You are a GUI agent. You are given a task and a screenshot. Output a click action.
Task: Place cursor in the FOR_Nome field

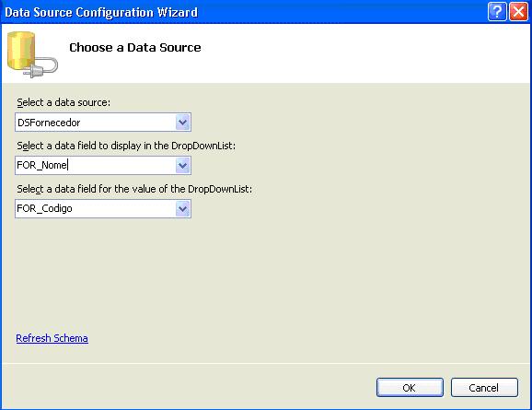pos(96,166)
